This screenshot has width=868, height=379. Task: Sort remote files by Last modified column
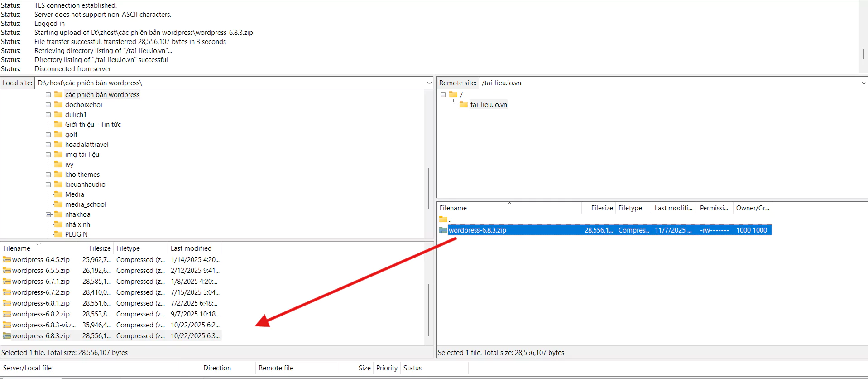click(x=673, y=208)
